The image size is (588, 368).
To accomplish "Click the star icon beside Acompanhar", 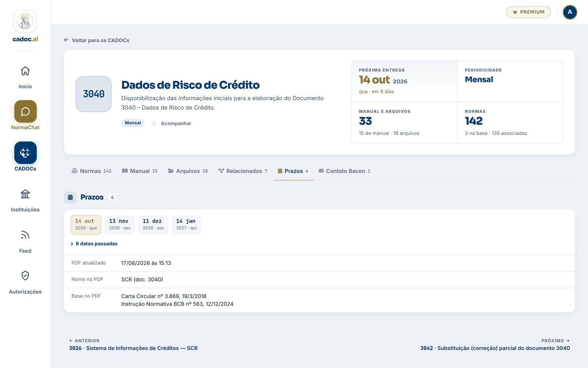I will 154,123.
